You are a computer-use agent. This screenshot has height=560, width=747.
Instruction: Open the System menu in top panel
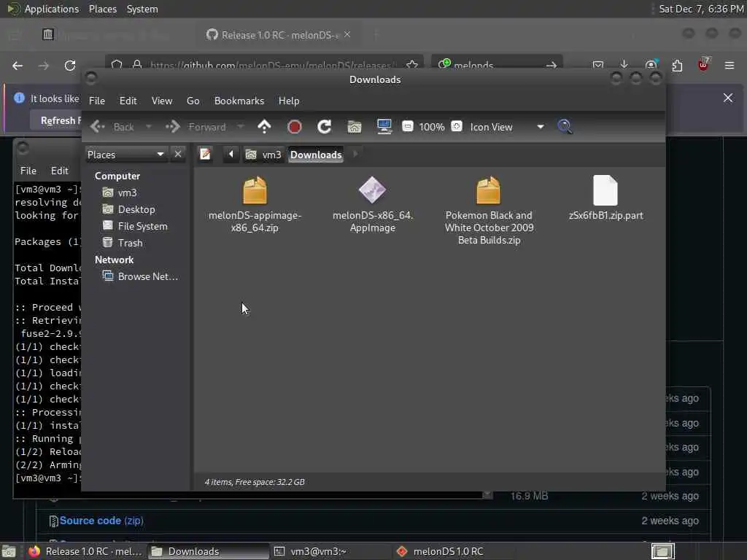(142, 9)
